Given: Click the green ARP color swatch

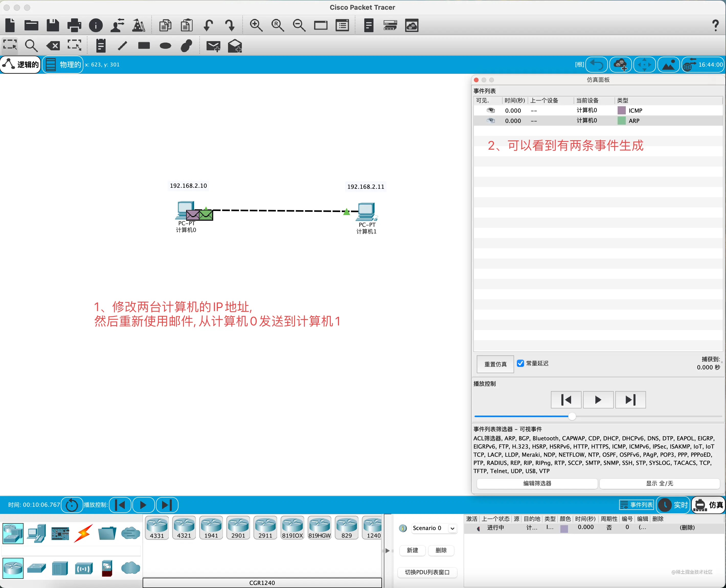Looking at the screenshot, I should 622,121.
